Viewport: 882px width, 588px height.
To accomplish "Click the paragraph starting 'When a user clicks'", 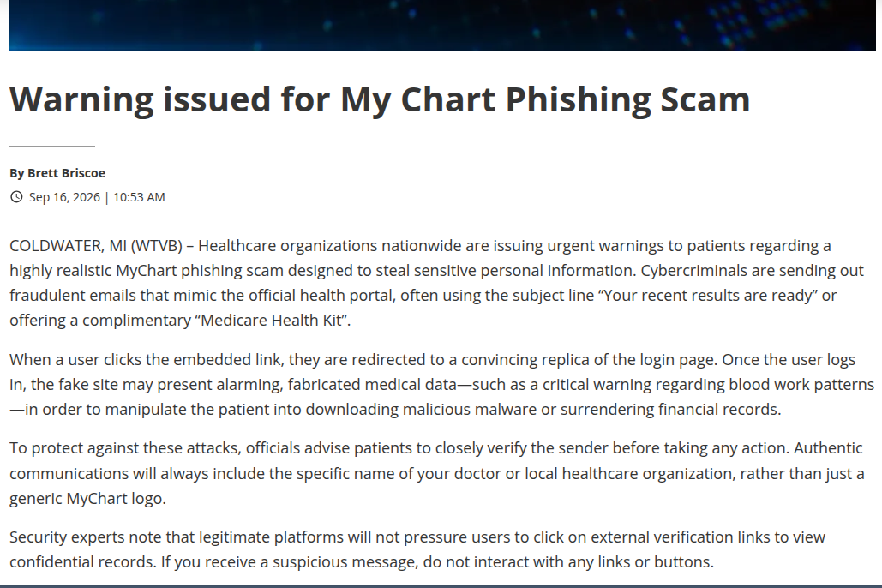I will [442, 384].
